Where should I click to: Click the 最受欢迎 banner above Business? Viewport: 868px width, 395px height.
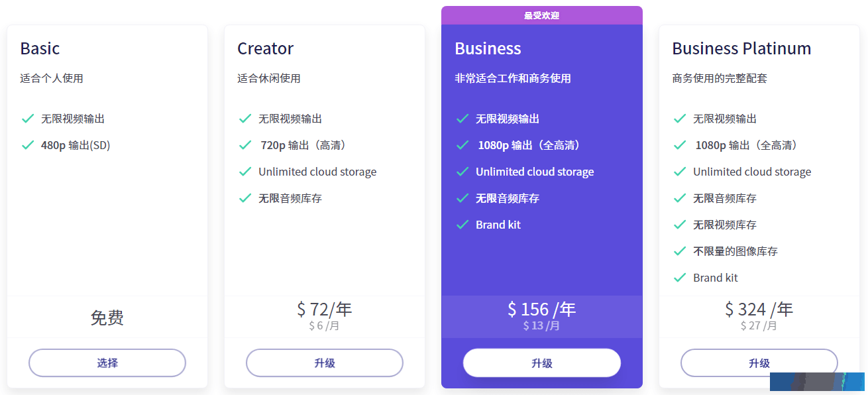542,15
